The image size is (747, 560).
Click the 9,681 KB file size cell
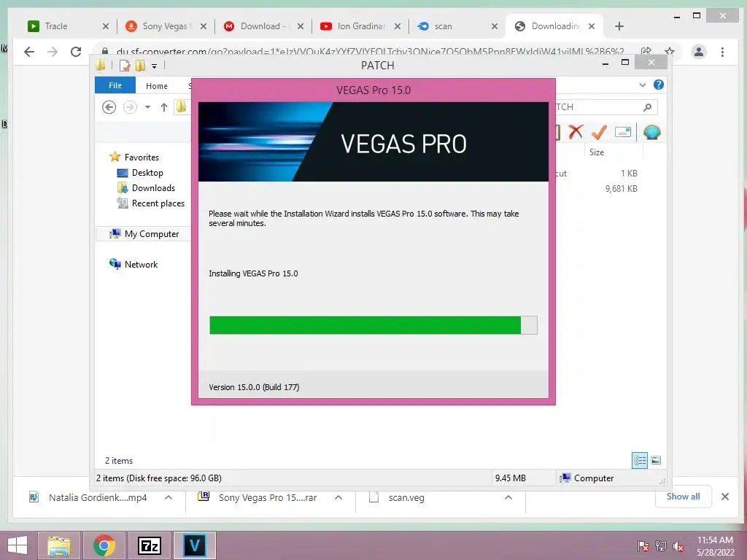622,189
